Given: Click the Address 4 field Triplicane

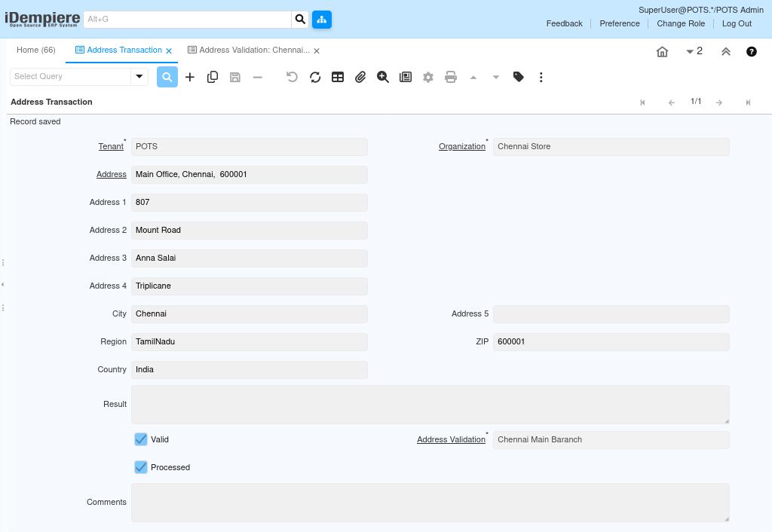Looking at the screenshot, I should [x=249, y=286].
